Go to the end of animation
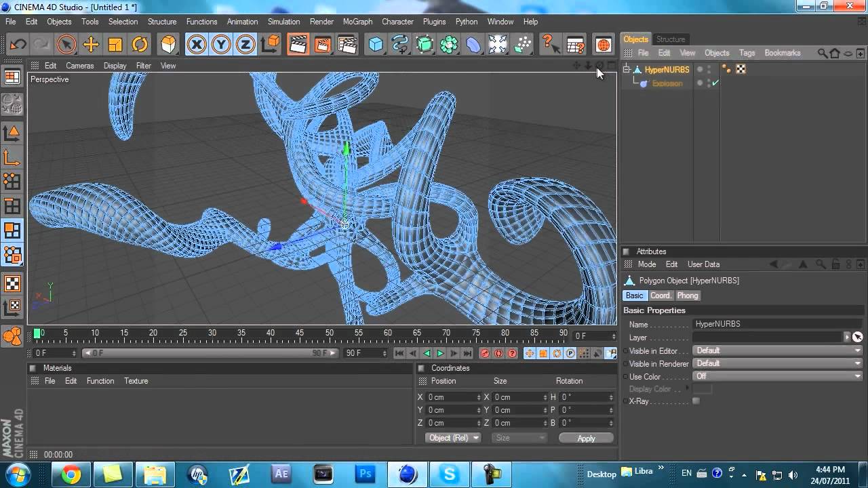The width and height of the screenshot is (868, 488). click(x=467, y=353)
